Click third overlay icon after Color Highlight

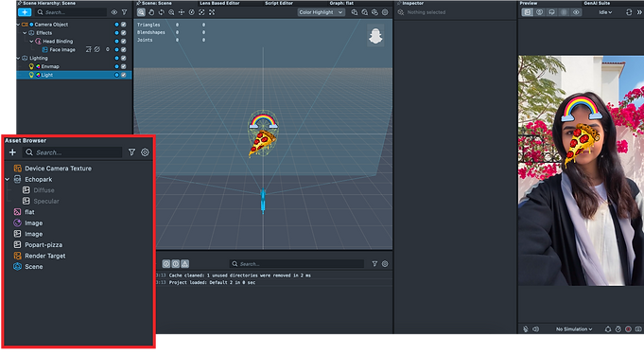click(374, 12)
